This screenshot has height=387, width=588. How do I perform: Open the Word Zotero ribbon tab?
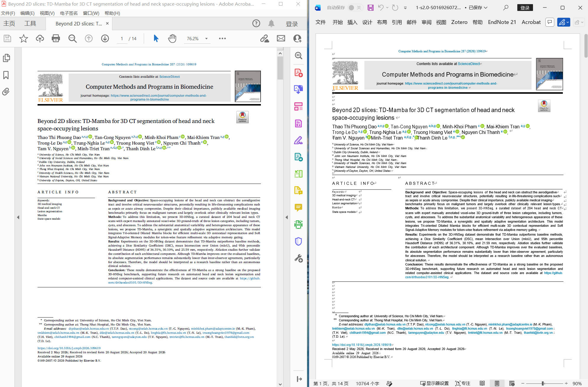[x=459, y=22]
